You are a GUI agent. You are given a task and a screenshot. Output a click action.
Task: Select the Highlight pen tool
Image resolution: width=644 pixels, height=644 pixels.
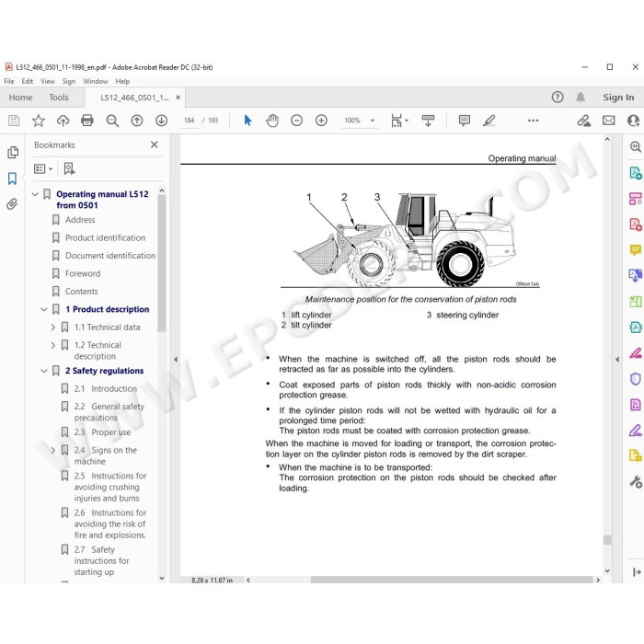tap(489, 121)
